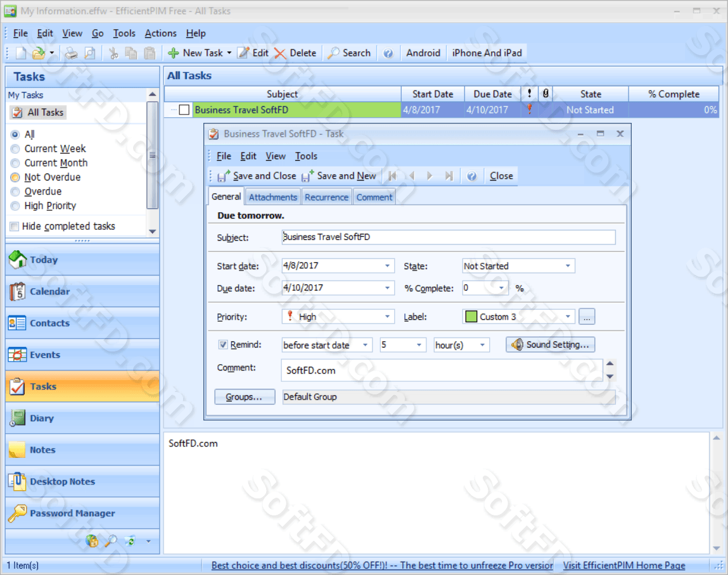
Task: Go to previous record in task dialog
Action: point(411,176)
